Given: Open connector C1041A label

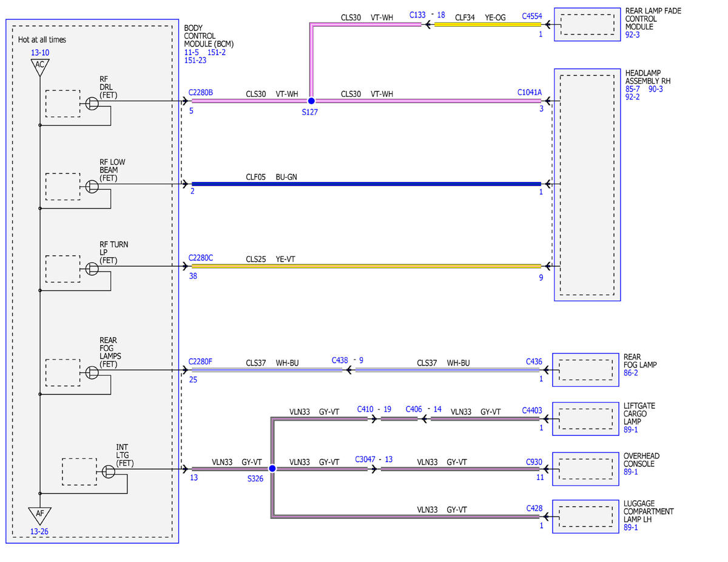Looking at the screenshot, I should coord(530,92).
